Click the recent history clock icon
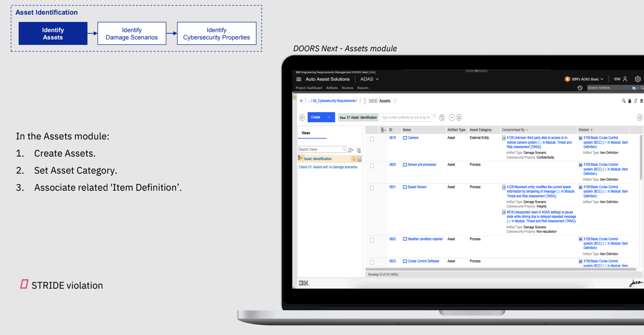644x335 pixels. pos(580,88)
